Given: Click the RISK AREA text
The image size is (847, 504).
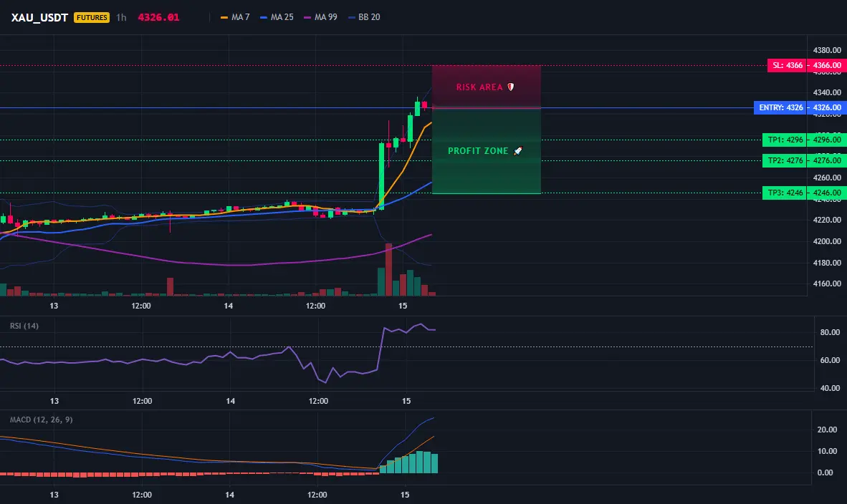Looking at the screenshot, I should click(x=479, y=87).
